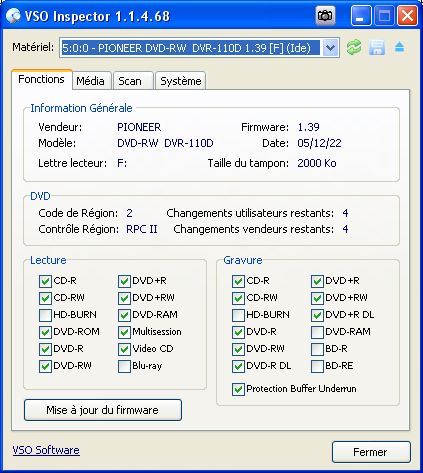The height and width of the screenshot is (473, 423).
Task: Toggle the Lecture CD-RW checkbox
Action: tap(45, 298)
